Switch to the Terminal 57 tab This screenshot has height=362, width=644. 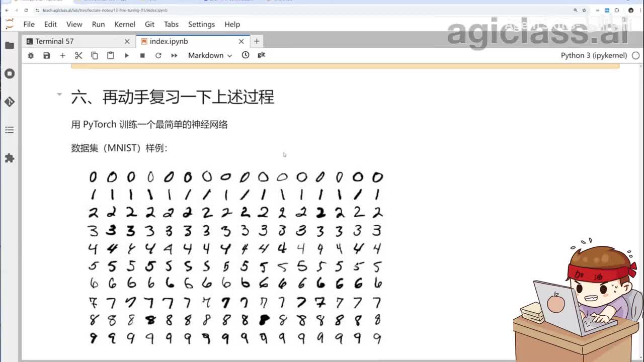pyautogui.click(x=78, y=41)
